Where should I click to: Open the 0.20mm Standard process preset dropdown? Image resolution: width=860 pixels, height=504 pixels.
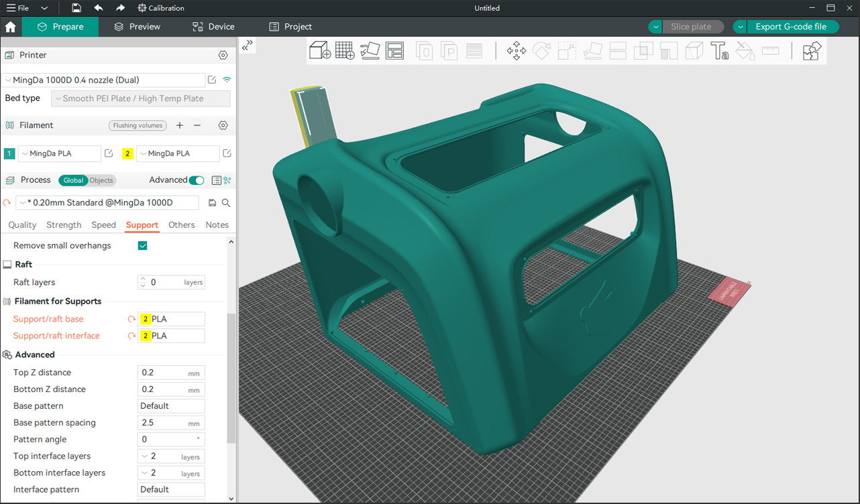click(x=108, y=203)
